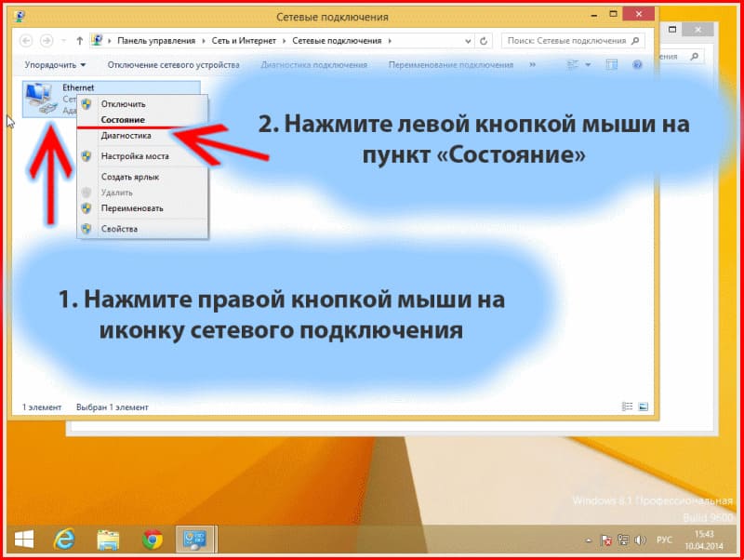
Task: Launch Google Chrome from the taskbar
Action: (x=153, y=540)
